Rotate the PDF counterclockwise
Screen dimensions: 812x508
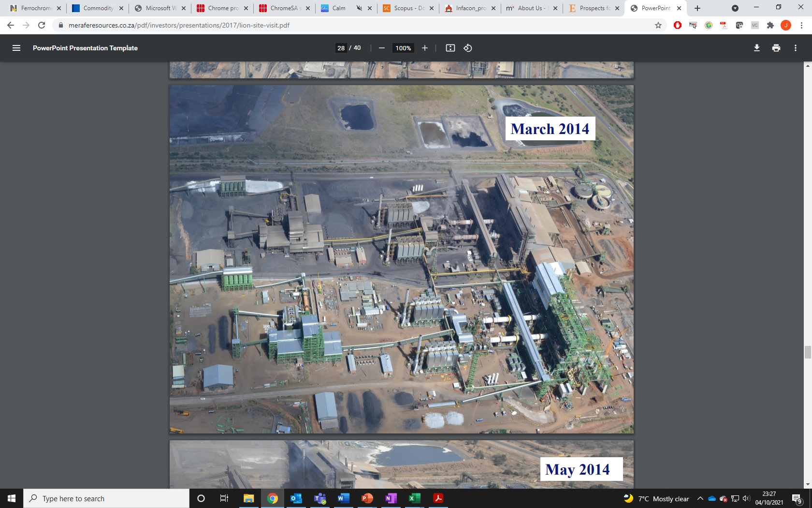pyautogui.click(x=467, y=48)
